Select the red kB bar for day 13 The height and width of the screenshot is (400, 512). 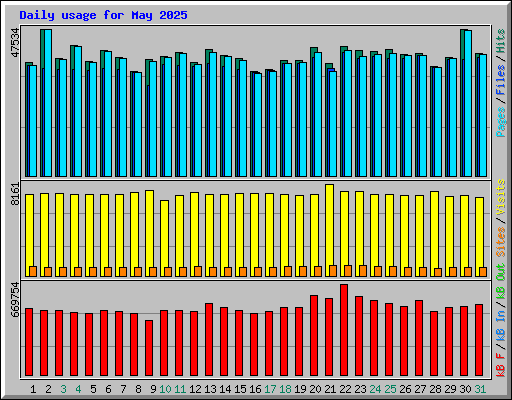pyautogui.click(x=209, y=340)
